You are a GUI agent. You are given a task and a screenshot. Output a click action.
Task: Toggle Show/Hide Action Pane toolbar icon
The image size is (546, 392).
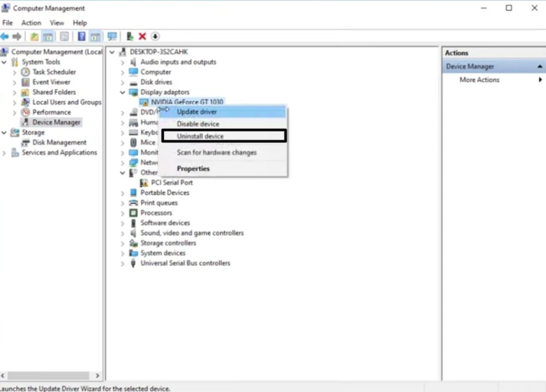coord(95,37)
